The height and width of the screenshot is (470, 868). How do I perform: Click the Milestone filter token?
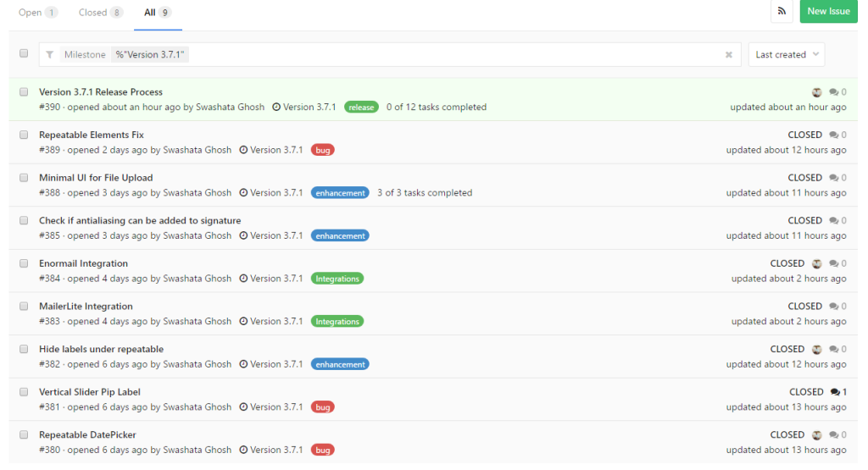[85, 55]
